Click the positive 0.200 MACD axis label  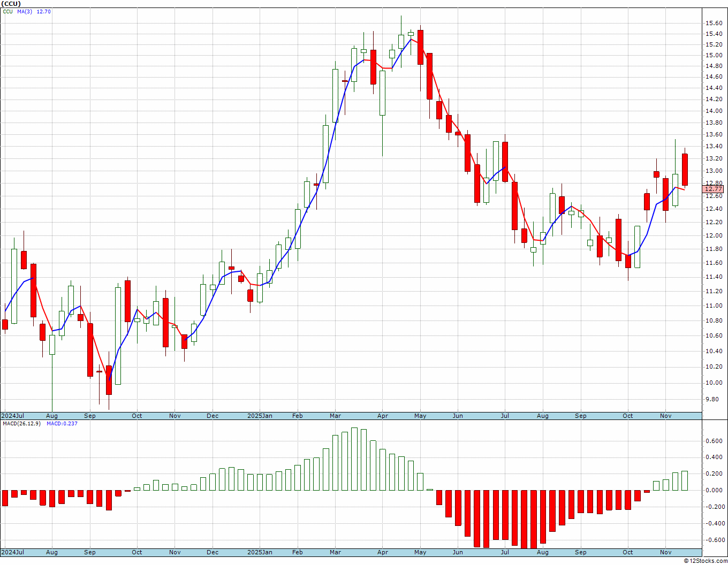(715, 474)
